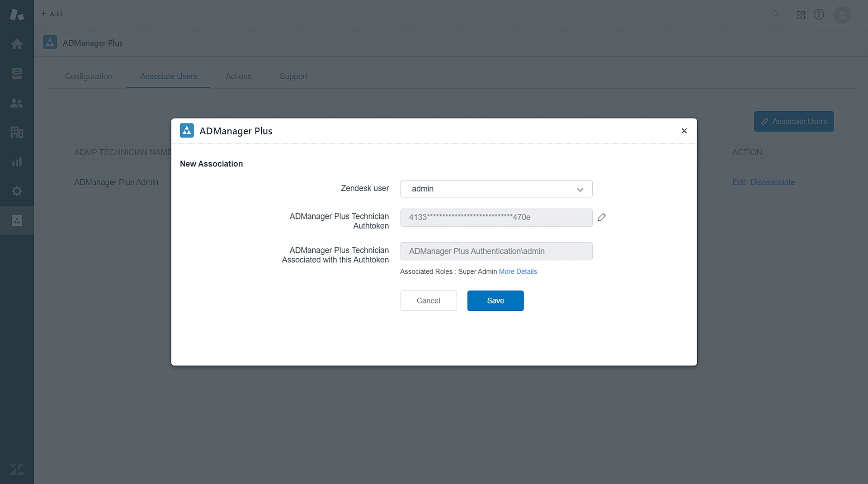The height and width of the screenshot is (484, 868).
Task: Click the masked authtoken input field
Action: (x=496, y=218)
